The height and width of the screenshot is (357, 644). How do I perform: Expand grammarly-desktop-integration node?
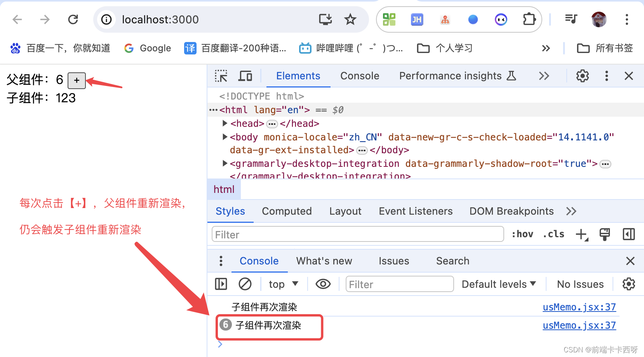pos(225,163)
